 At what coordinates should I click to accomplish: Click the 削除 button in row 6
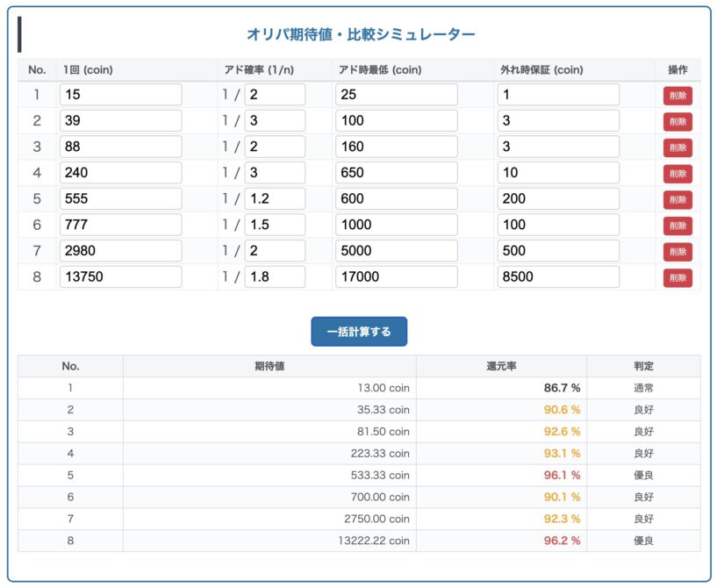coord(678,226)
